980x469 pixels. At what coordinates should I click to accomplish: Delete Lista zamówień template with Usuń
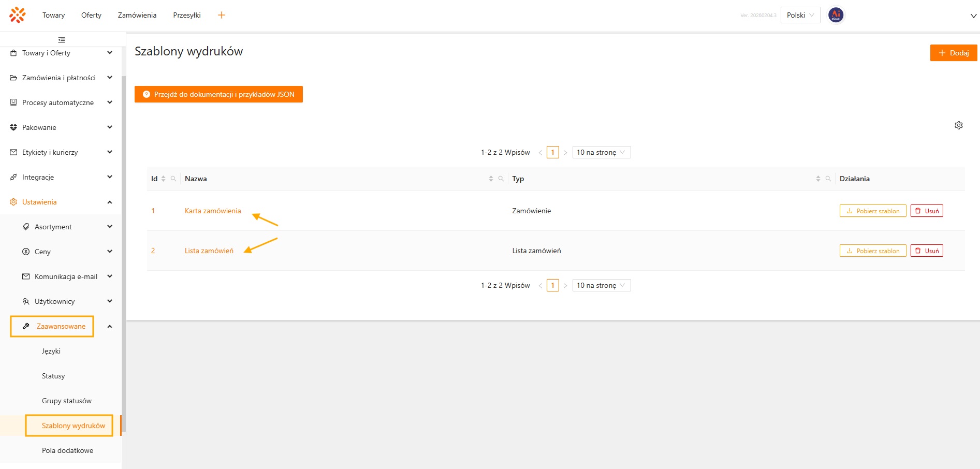pyautogui.click(x=926, y=251)
